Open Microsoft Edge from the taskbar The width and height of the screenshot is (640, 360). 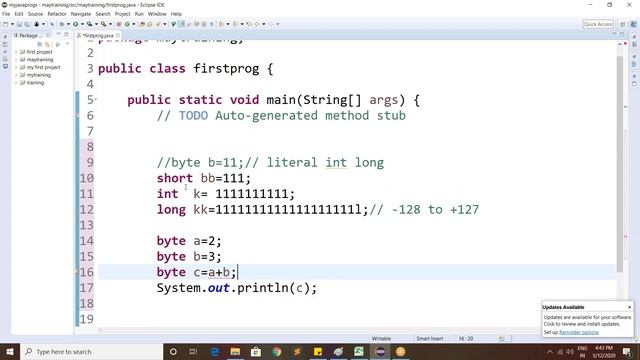click(215, 351)
